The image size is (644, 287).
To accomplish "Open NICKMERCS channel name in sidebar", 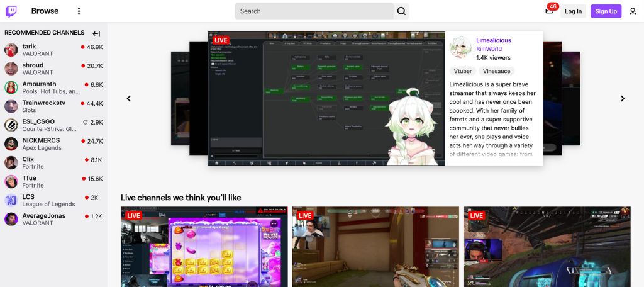I will pos(41,140).
